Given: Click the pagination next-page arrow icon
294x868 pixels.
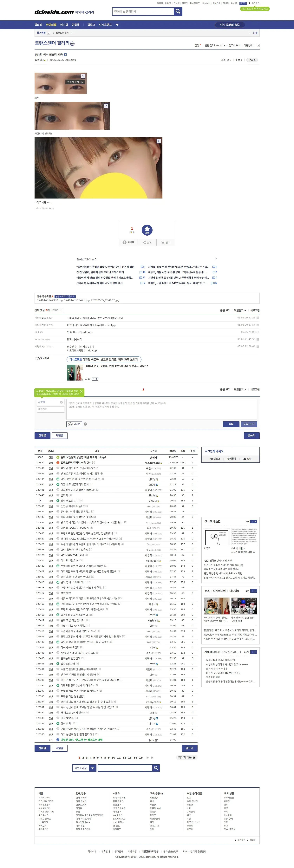Looking at the screenshot, I should tap(147, 757).
